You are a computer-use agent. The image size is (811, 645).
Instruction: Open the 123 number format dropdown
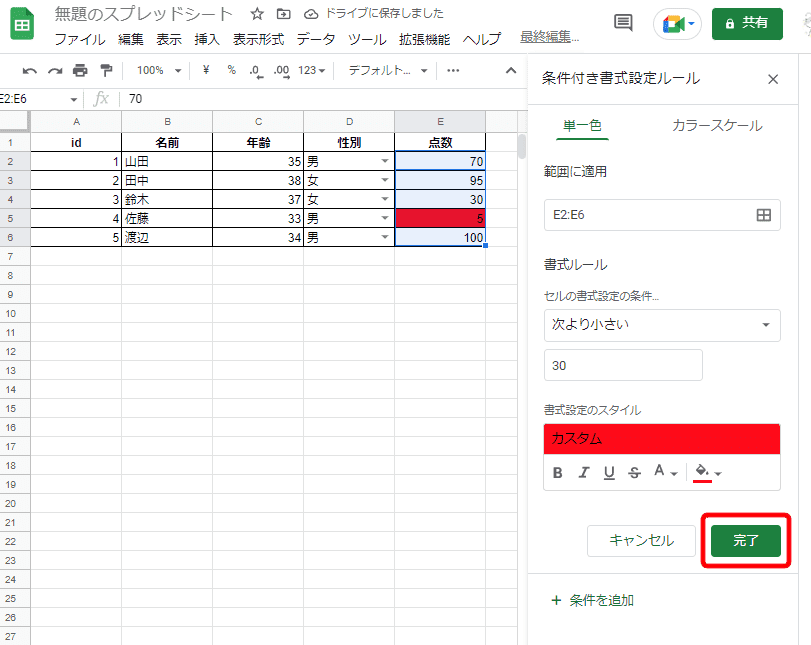tap(310, 70)
